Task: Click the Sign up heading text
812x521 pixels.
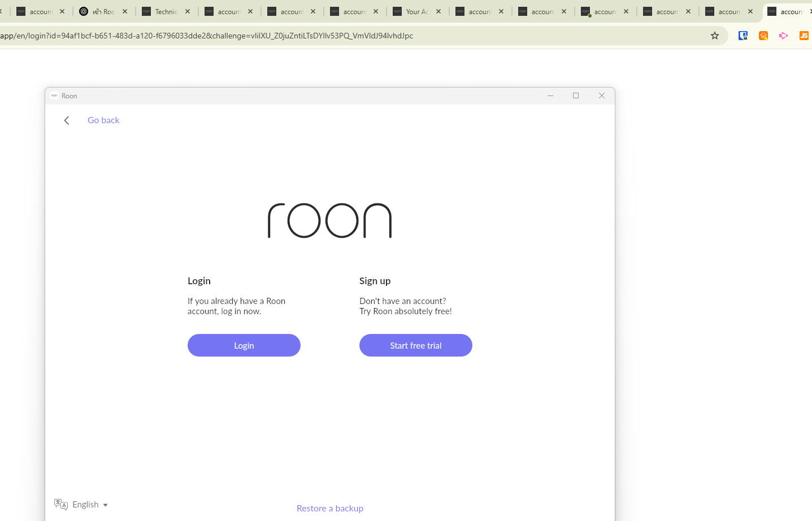Action: coord(375,281)
